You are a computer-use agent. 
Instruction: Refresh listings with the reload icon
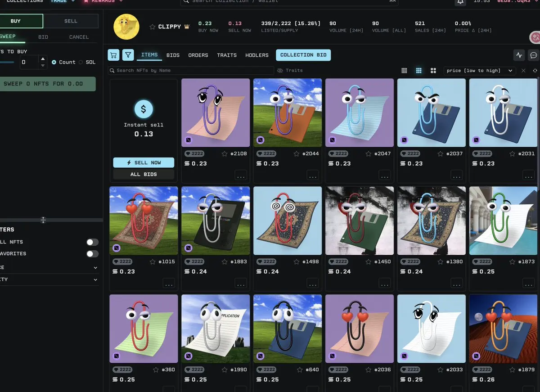click(x=535, y=71)
